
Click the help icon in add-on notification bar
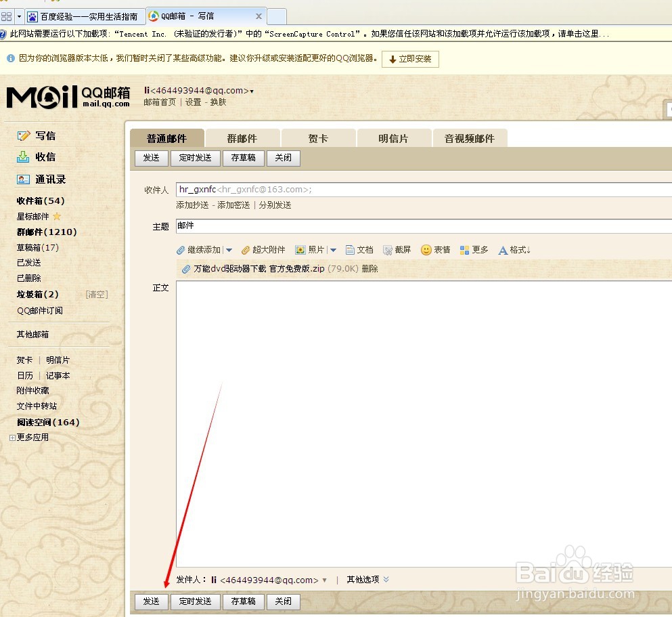(3, 34)
